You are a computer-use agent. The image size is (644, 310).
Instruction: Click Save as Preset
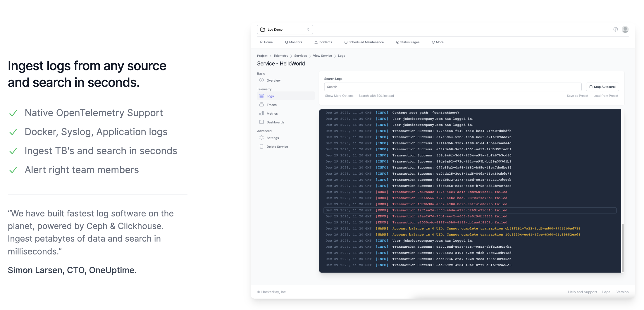tap(577, 96)
